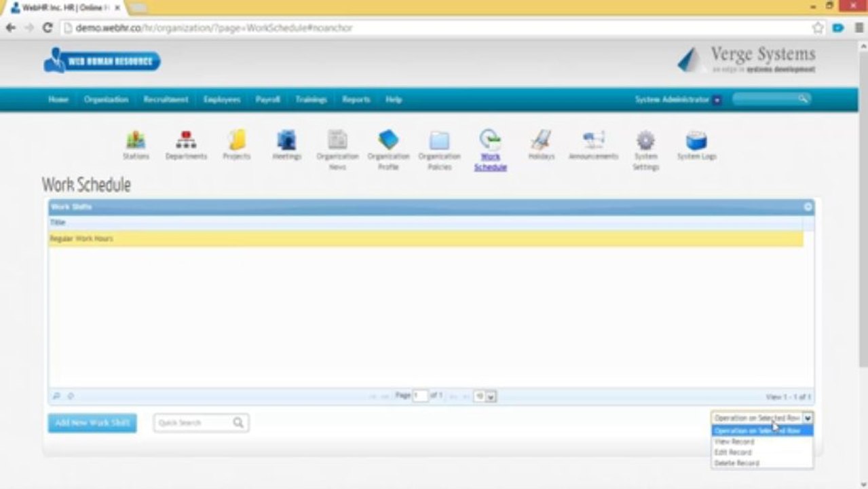Open the Reports menu
Screen dimensions: 868x489
(356, 99)
